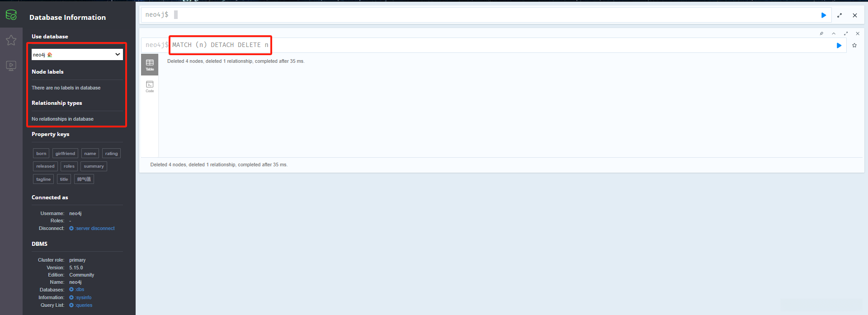Click the MATCH (n) DETACH DELETE query text
This screenshot has height=315, width=868.
tap(220, 45)
